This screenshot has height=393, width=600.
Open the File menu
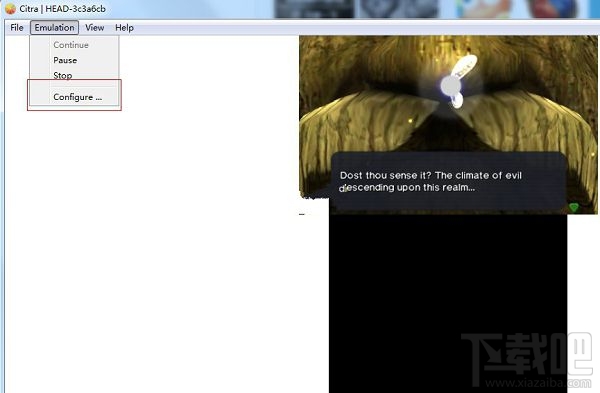[x=17, y=28]
